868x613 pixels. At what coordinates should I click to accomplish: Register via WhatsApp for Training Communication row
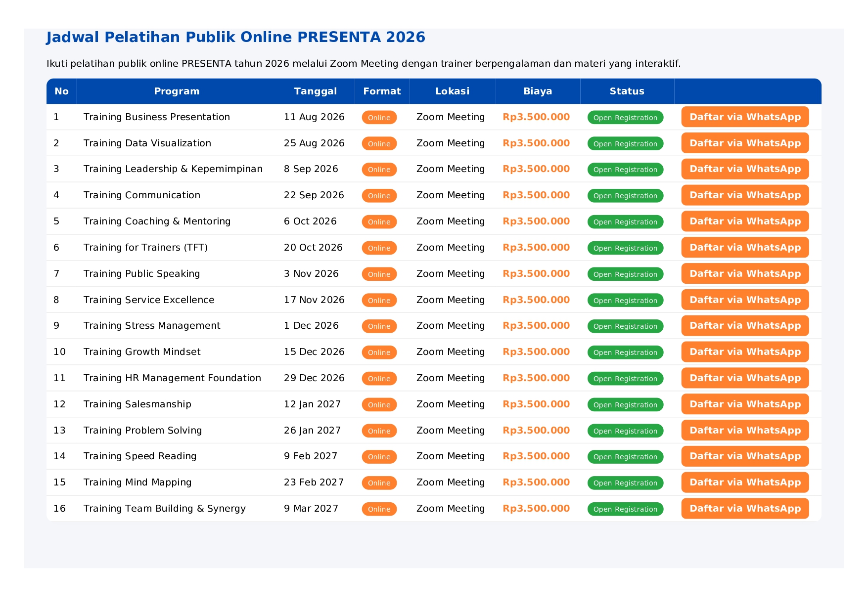click(745, 195)
